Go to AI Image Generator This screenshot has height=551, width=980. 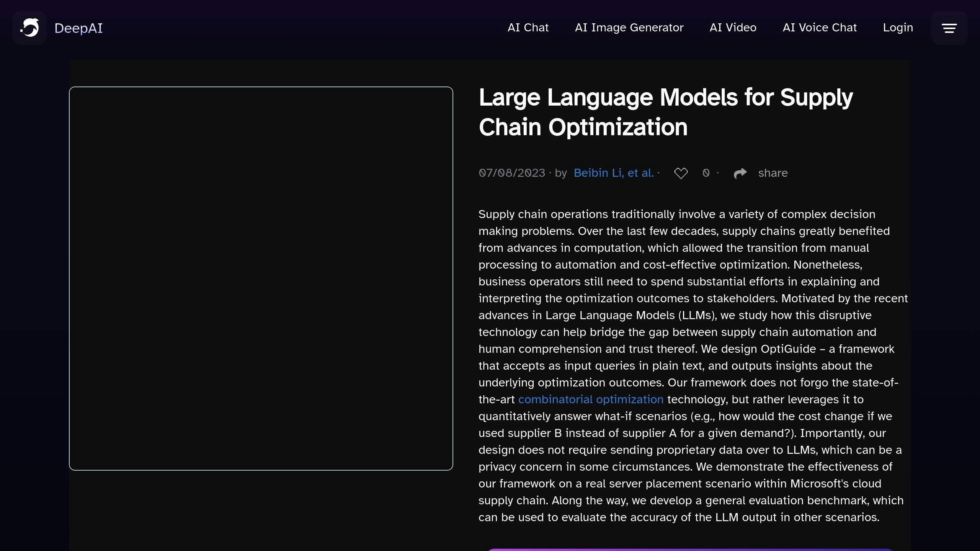[629, 28]
